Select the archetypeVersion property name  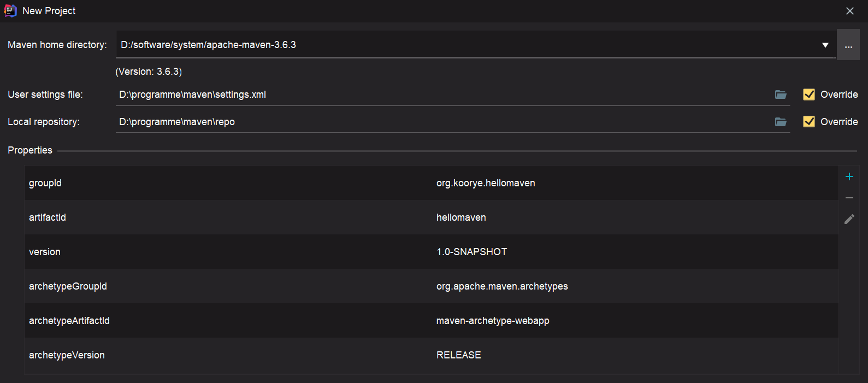tap(67, 355)
